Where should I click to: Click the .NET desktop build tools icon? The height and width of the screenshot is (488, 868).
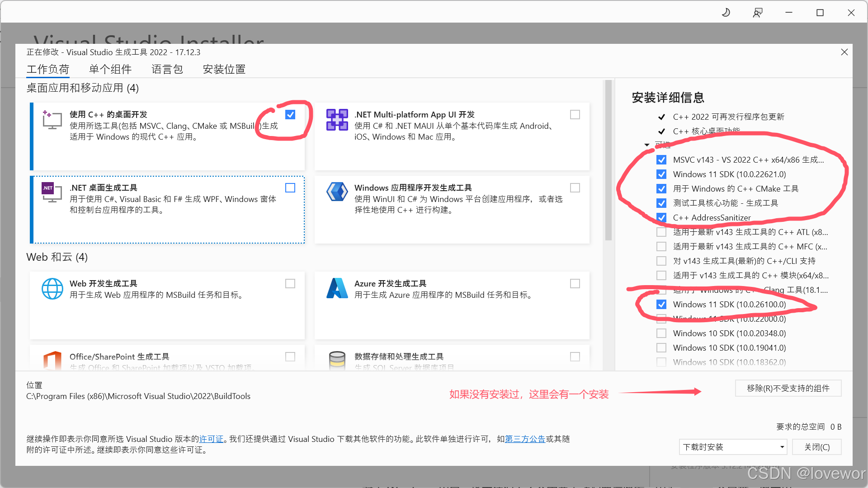pos(52,193)
